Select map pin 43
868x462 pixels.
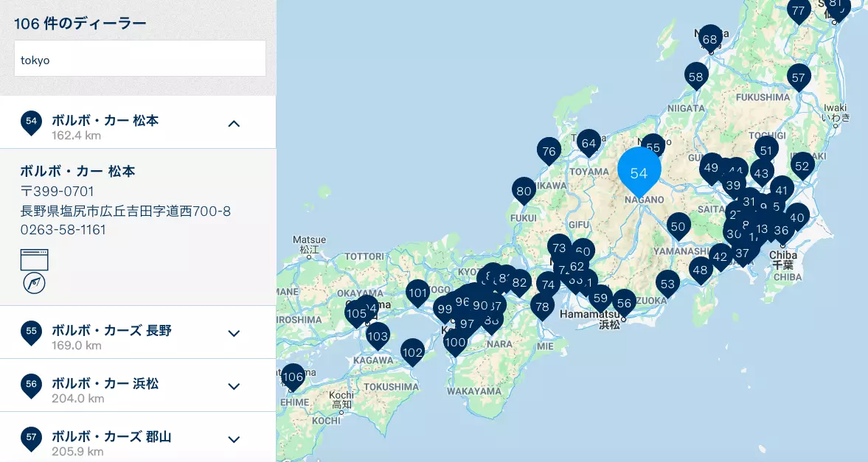(x=761, y=174)
